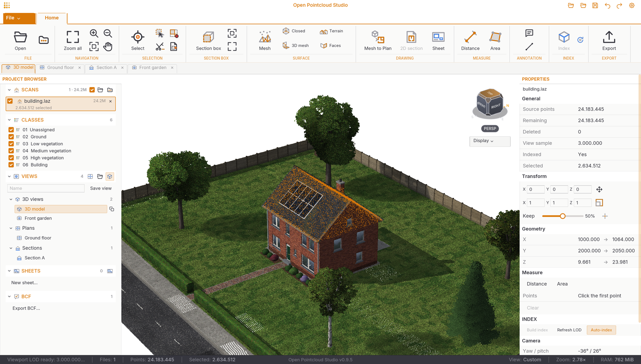This screenshot has height=364, width=641.
Task: Toggle the 03 Low vegetation checkbox
Action: coord(11,144)
